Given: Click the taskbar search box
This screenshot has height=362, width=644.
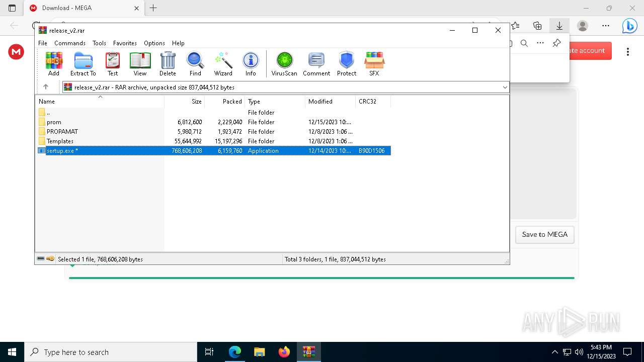Looking at the screenshot, I should 111,352.
